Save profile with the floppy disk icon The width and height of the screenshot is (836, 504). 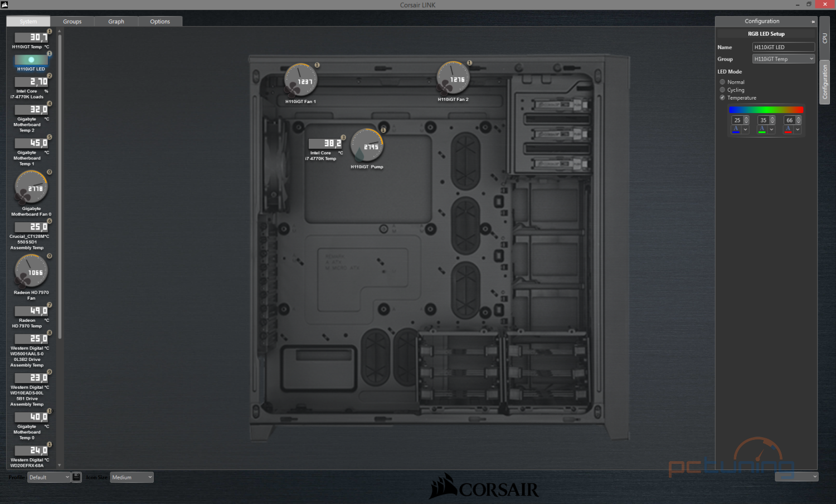[77, 477]
